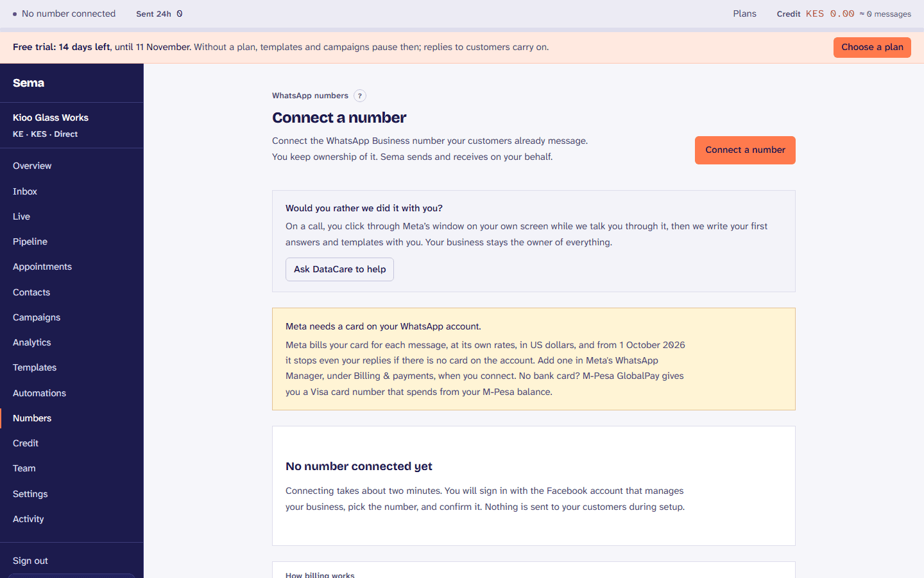Image resolution: width=924 pixels, height=578 pixels.
Task: Click the Sent 24h counter
Action: click(159, 13)
